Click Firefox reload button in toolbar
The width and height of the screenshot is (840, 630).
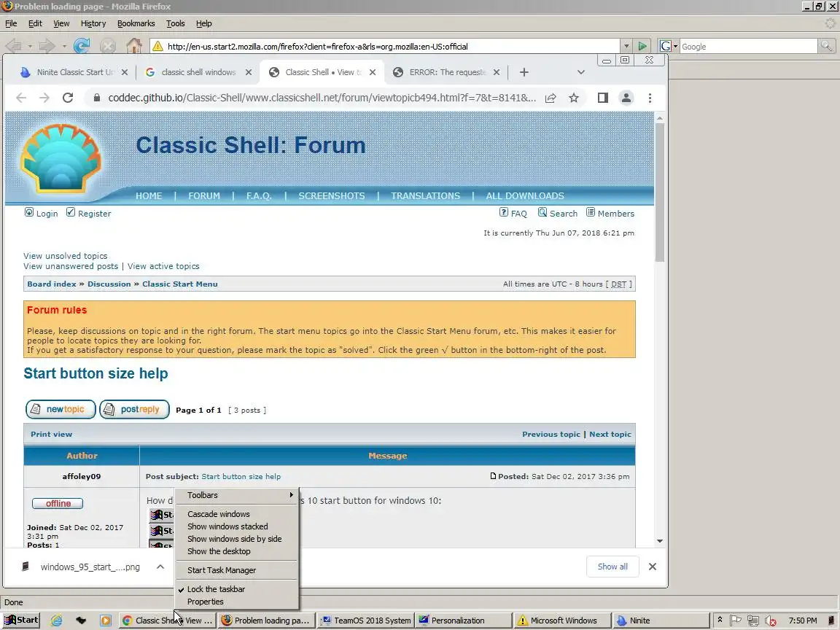click(x=82, y=46)
